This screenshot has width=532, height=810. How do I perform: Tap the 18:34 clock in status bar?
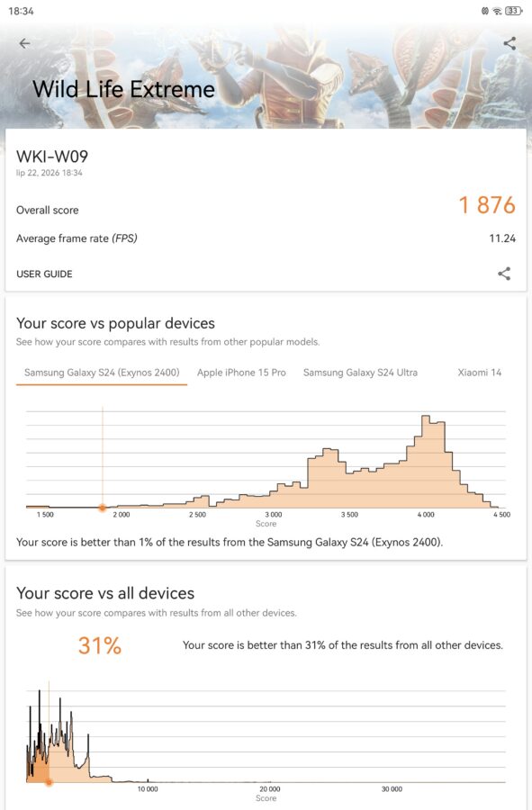[22, 11]
